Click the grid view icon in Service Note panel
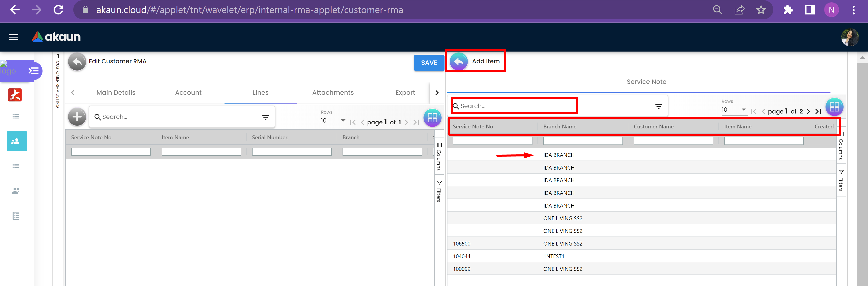This screenshot has width=868, height=286. click(834, 107)
